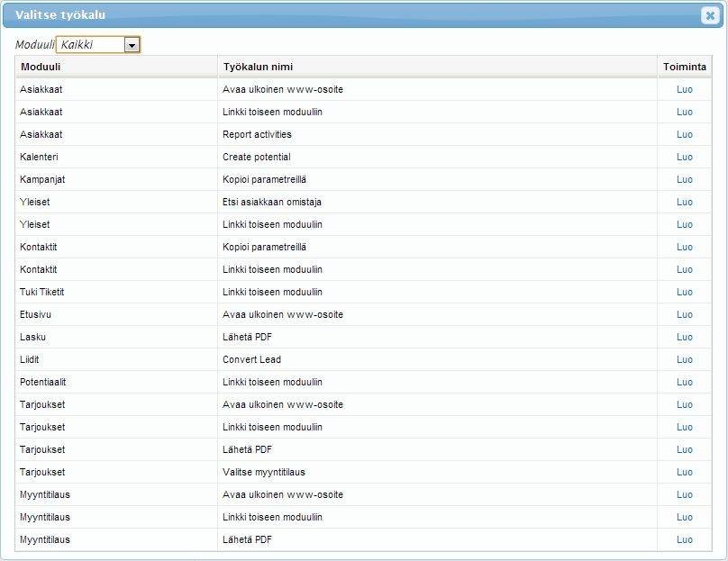Click Luo for Kalenteri Create potential

pyautogui.click(x=684, y=157)
